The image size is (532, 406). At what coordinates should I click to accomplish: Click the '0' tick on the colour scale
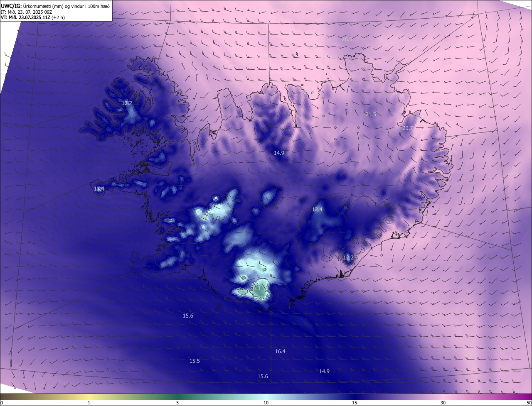2,403
